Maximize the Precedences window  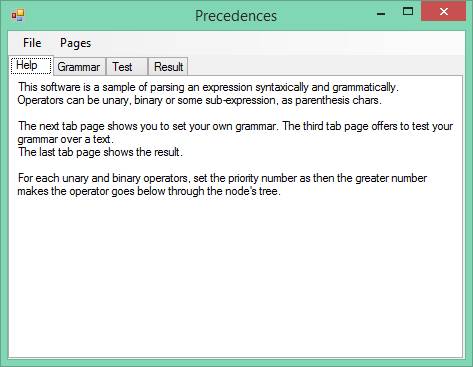408,12
